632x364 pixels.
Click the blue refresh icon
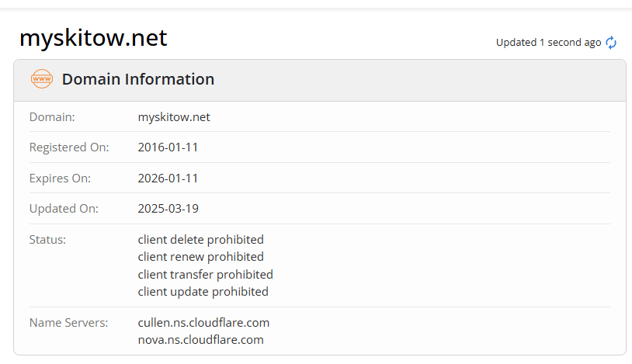click(611, 43)
